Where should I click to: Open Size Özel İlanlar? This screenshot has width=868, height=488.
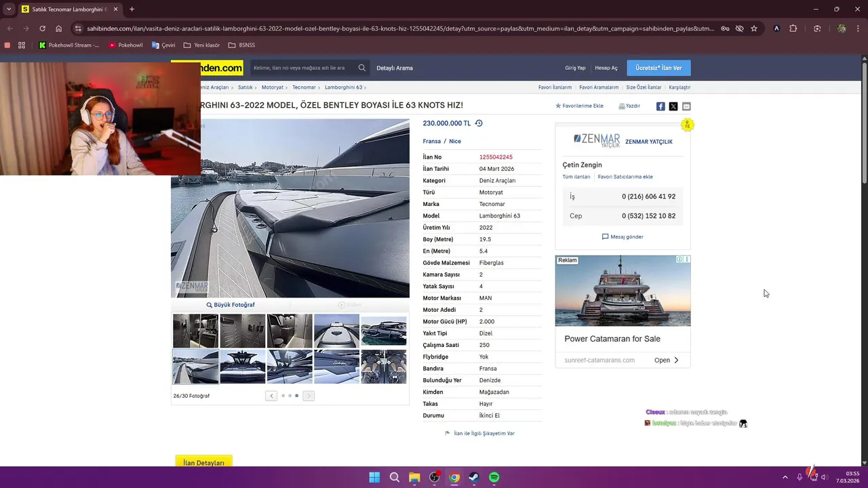pyautogui.click(x=644, y=87)
